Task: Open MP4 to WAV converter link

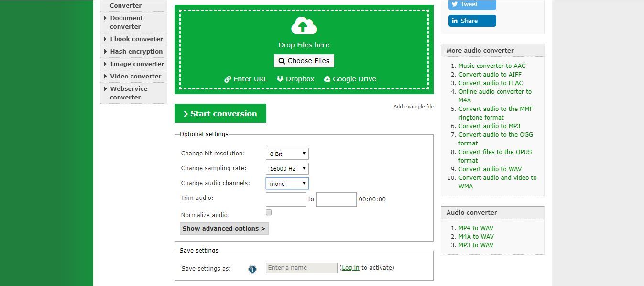Action: [x=476, y=228]
